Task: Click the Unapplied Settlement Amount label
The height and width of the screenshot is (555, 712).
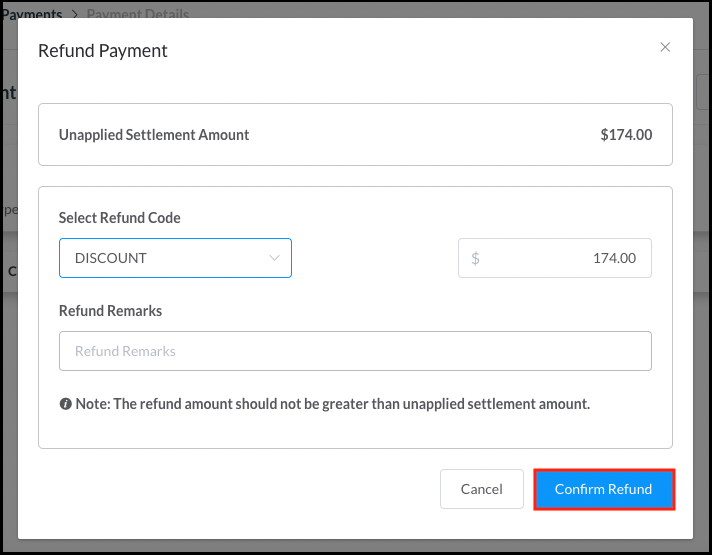Action: (x=154, y=134)
